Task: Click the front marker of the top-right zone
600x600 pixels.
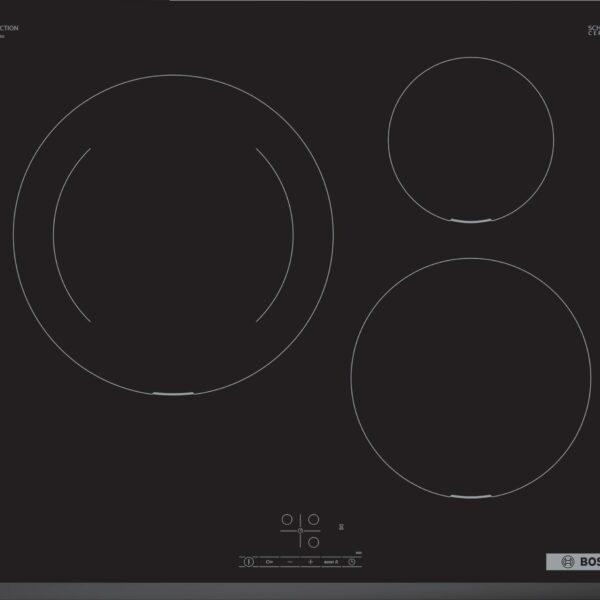Action: click(470, 220)
